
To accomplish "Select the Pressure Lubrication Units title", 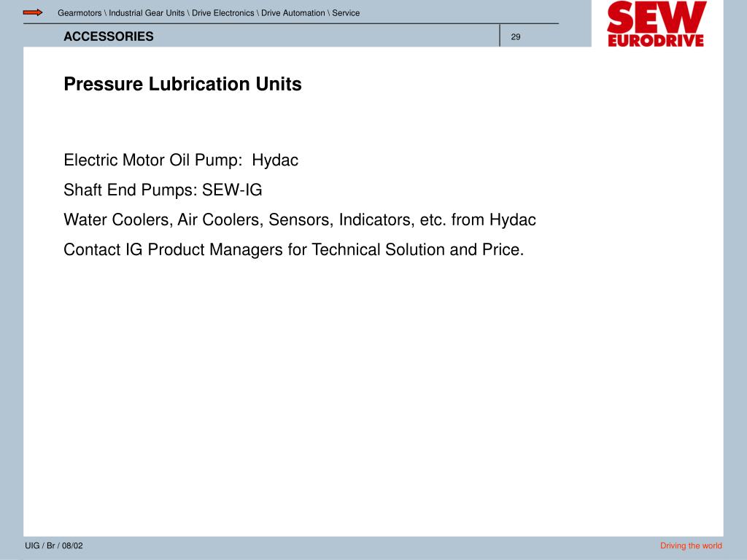I will tap(183, 85).
